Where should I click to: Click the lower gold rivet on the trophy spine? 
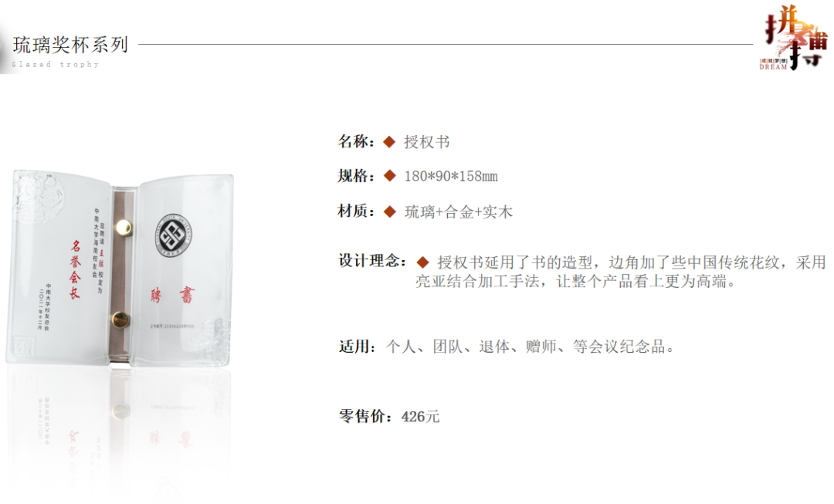coord(120,320)
